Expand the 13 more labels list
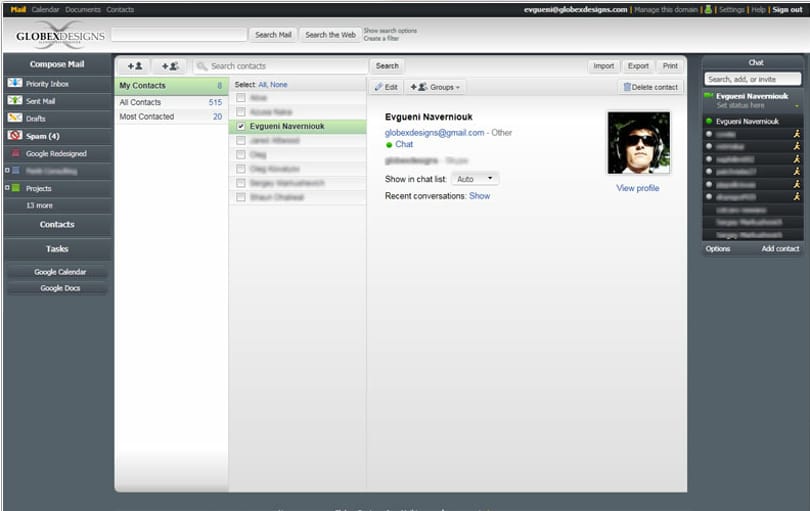810x511 pixels. tap(39, 205)
